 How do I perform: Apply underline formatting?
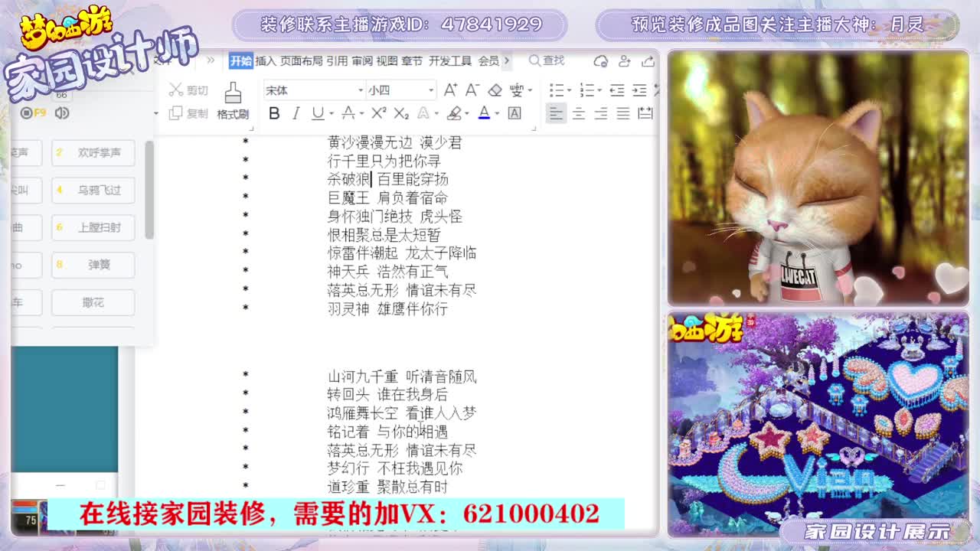pyautogui.click(x=318, y=113)
